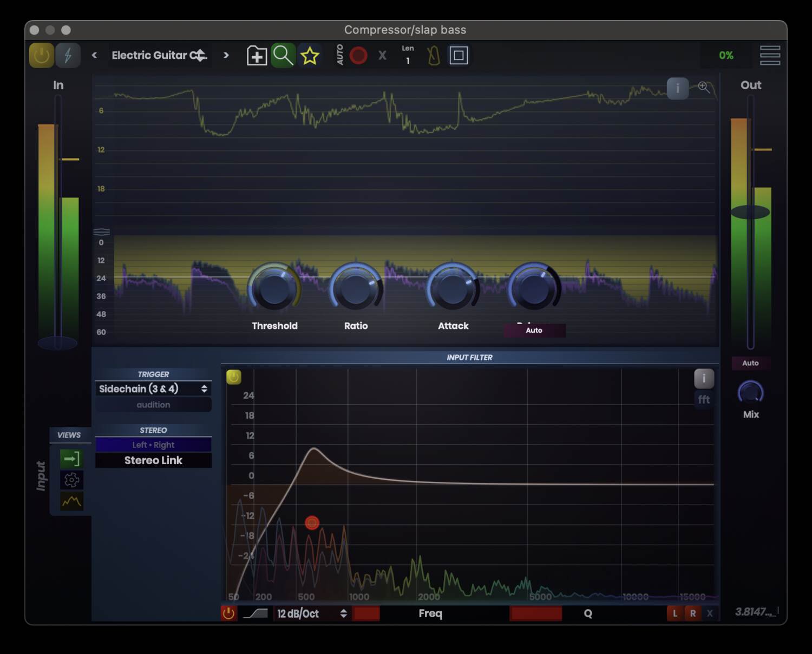Click the metronome icon in the toolbar

pos(433,55)
